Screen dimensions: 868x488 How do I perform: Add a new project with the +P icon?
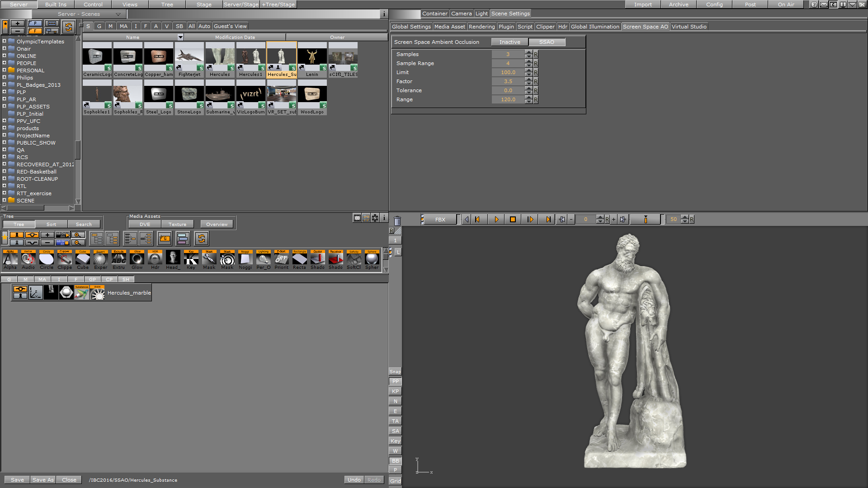[35, 23]
